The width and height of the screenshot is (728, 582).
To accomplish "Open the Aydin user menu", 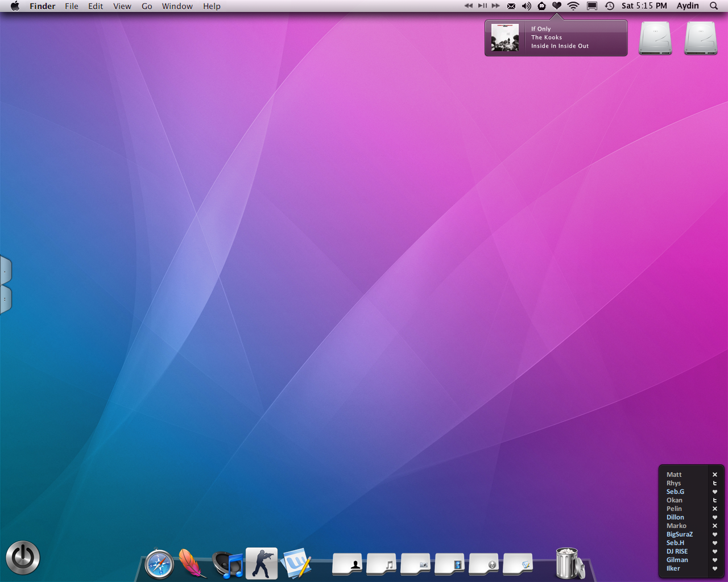I will (x=688, y=6).
